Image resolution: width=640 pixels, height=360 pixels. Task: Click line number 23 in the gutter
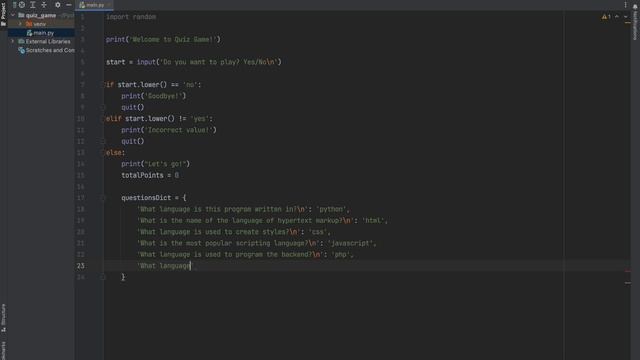(x=81, y=266)
